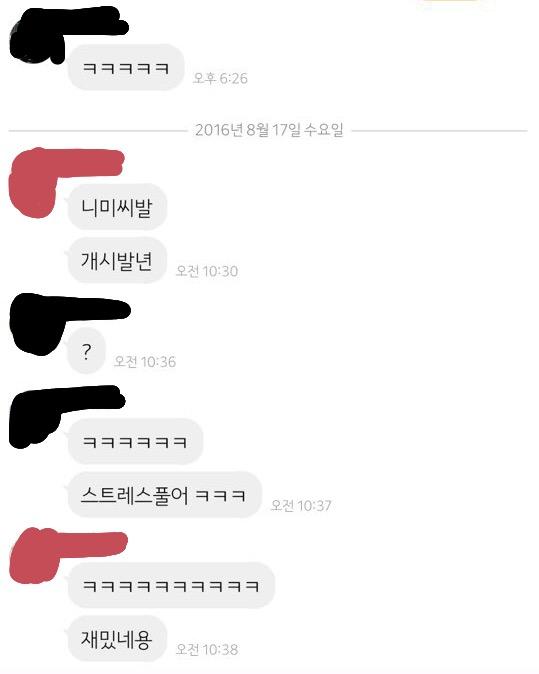Select the 개시발년 message bubble
539x674 pixels.
(x=117, y=260)
